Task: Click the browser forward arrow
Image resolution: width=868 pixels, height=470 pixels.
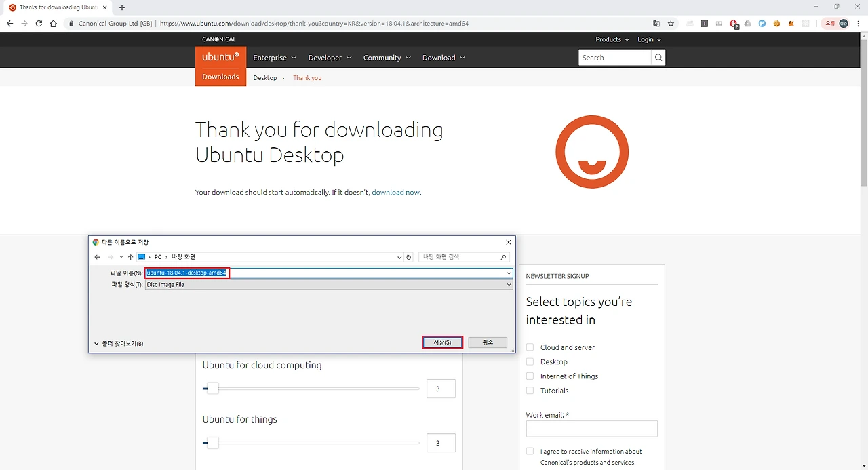Action: 24,23
